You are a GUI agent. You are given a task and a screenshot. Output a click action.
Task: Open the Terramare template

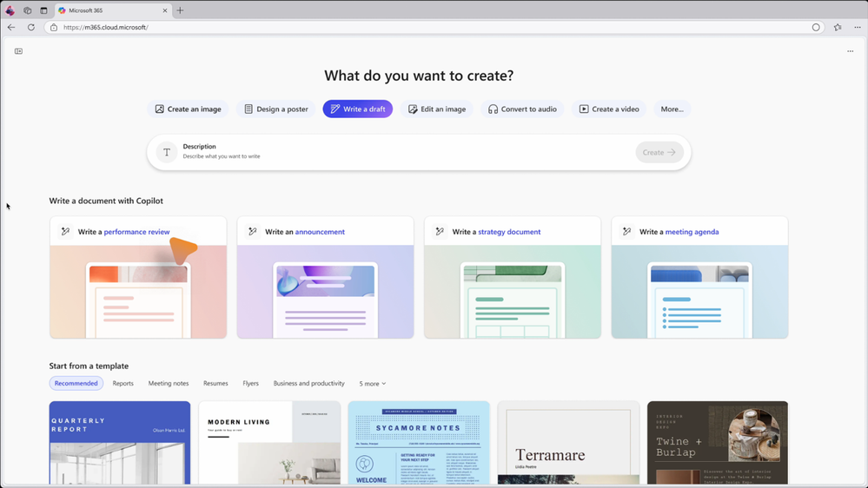568,443
